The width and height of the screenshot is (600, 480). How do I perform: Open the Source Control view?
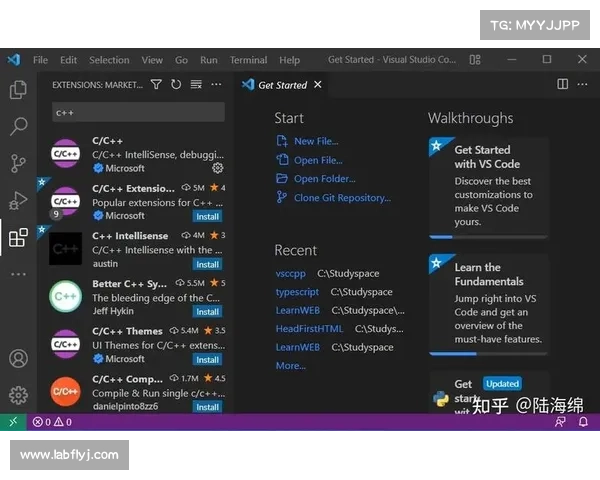click(18, 163)
